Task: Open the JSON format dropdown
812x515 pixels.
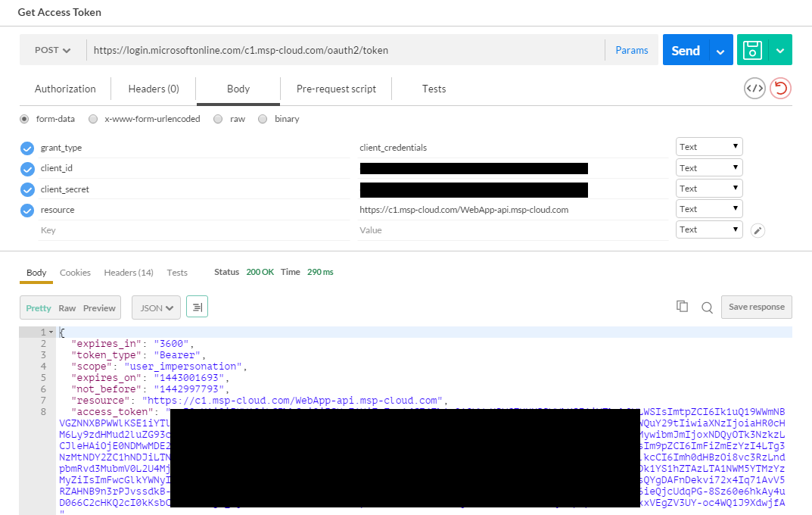Action: (156, 307)
